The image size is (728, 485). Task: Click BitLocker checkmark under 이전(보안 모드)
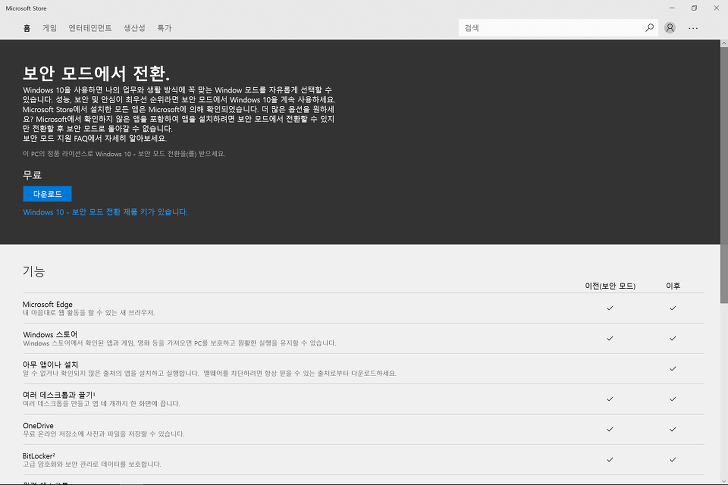[x=610, y=459]
